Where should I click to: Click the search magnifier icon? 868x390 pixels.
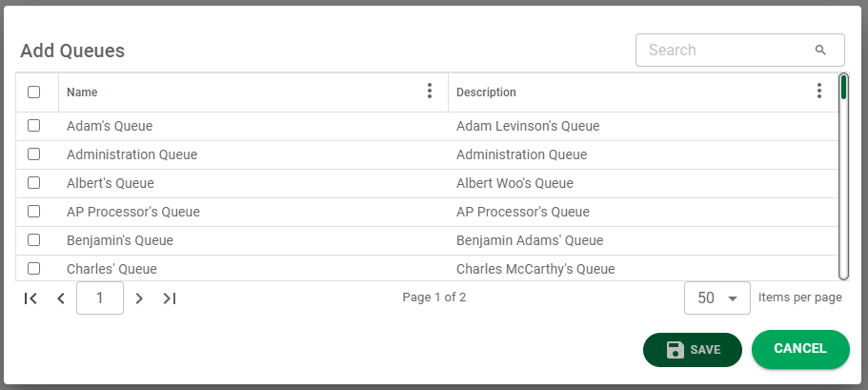pyautogui.click(x=820, y=50)
